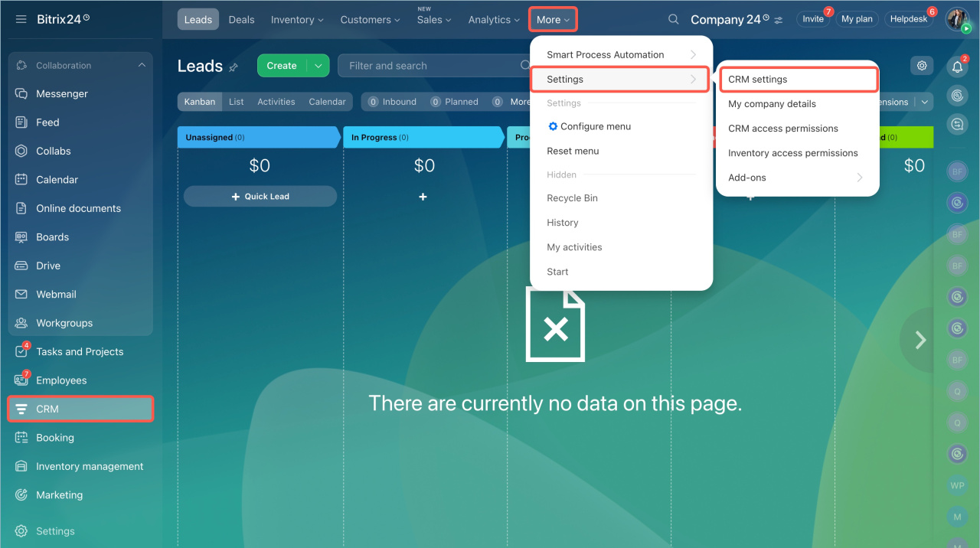Click the Invite button

tap(813, 19)
